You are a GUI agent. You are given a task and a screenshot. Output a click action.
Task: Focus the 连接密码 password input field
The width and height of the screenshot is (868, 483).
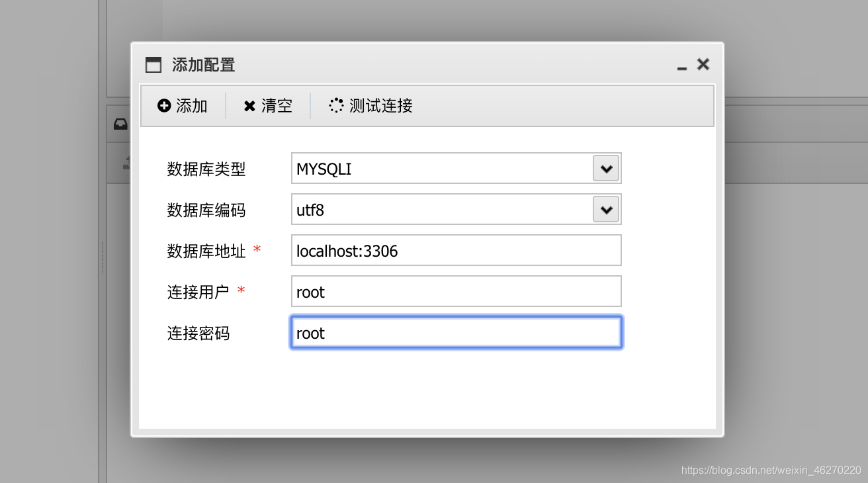pos(456,333)
